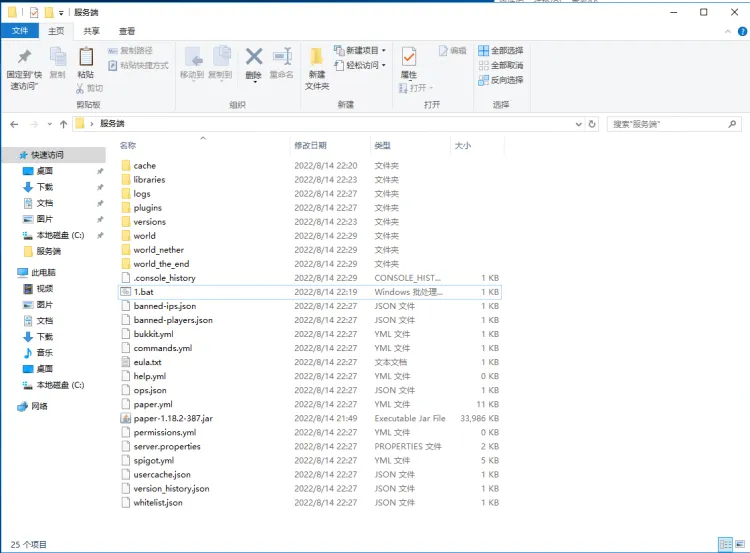Switch to the 查看 (View) ribbon tab
This screenshot has width=750, height=553.
127,31
